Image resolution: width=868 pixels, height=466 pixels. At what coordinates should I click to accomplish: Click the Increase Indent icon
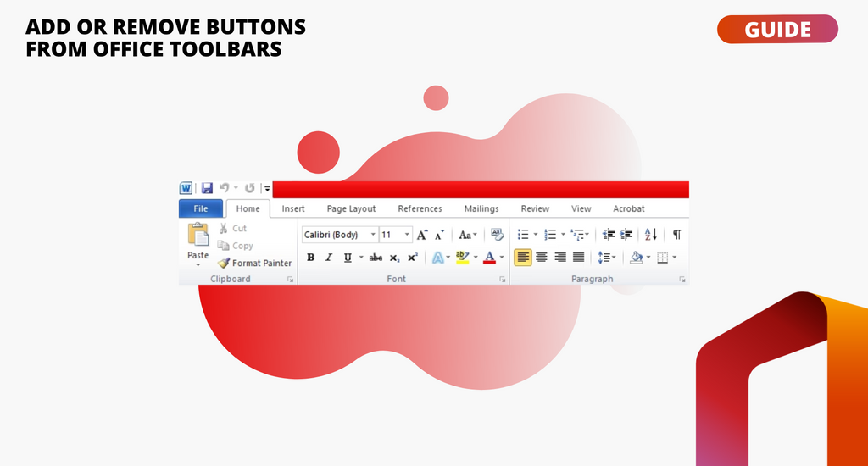[x=626, y=235]
